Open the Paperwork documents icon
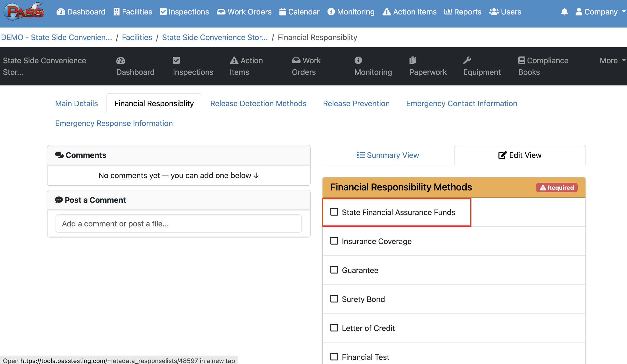This screenshot has width=627, height=364. (413, 60)
